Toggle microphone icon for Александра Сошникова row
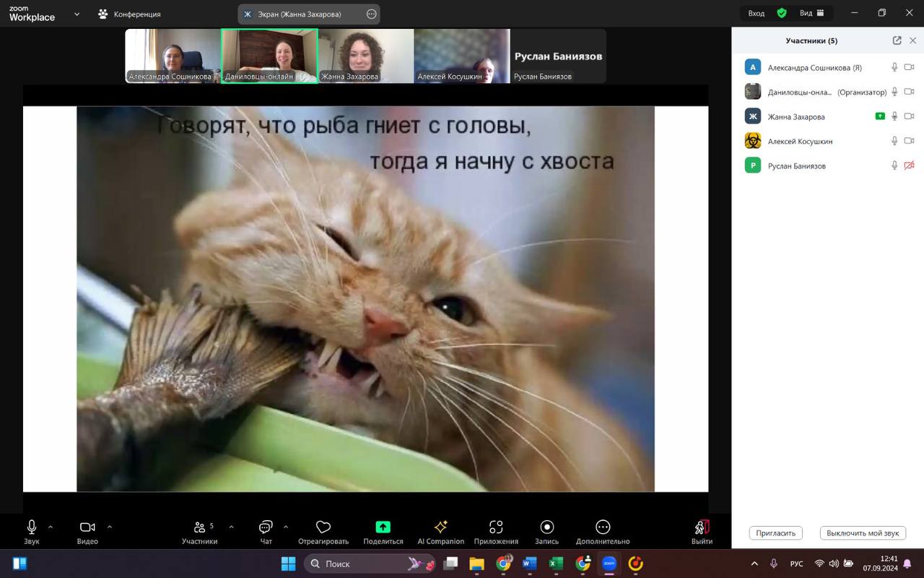924x578 pixels. point(894,67)
